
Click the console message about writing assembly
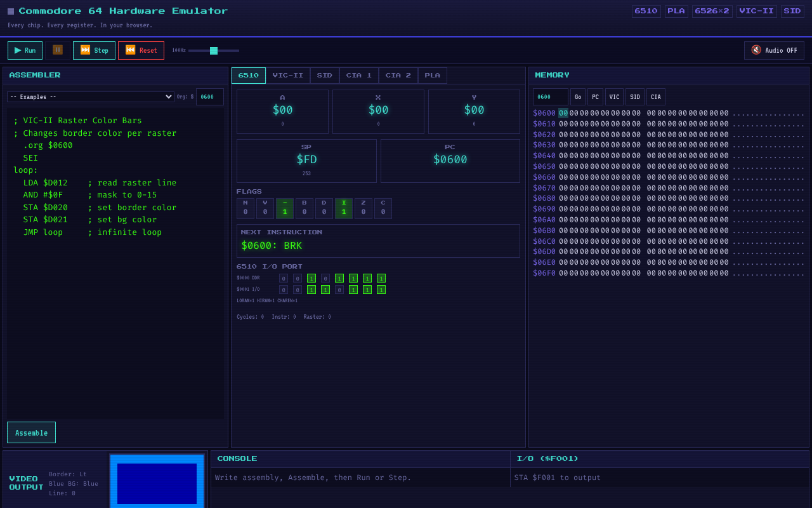point(313,478)
